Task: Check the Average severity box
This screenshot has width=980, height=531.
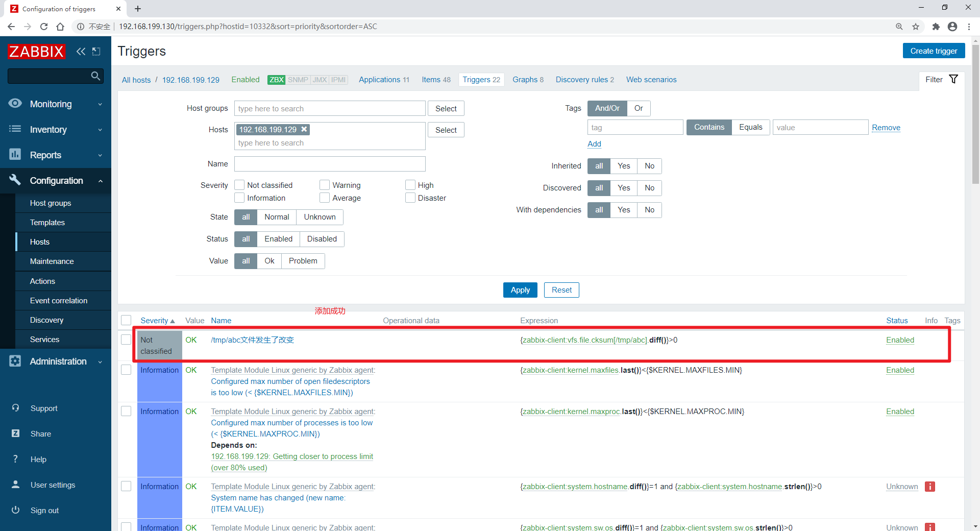Action: point(325,198)
